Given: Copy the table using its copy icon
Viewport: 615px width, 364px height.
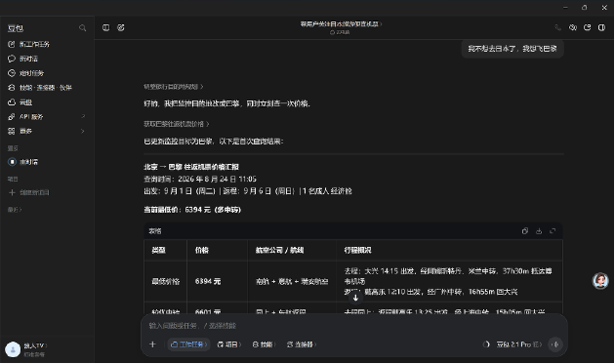Looking at the screenshot, I should coord(525,231).
